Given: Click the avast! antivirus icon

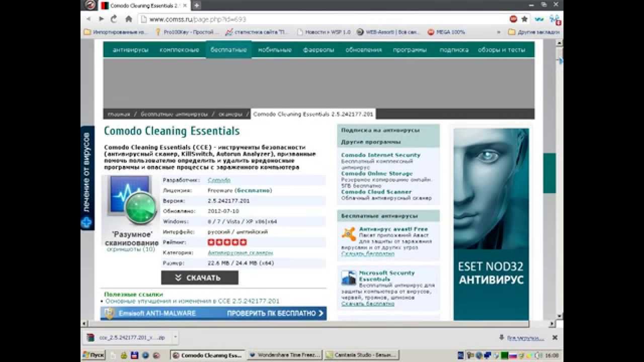Looking at the screenshot, I should coord(349,234).
